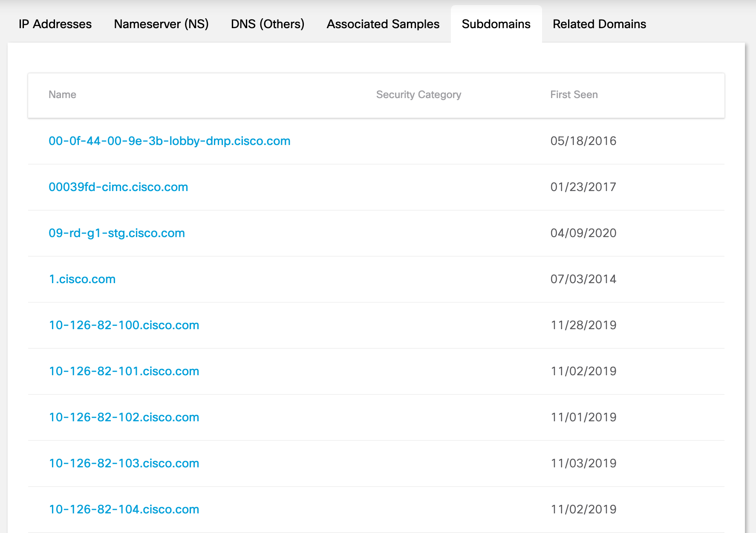Viewport: 756px width, 533px height.
Task: Open the 10-126-82-103.cisco.com entry
Action: coord(124,463)
